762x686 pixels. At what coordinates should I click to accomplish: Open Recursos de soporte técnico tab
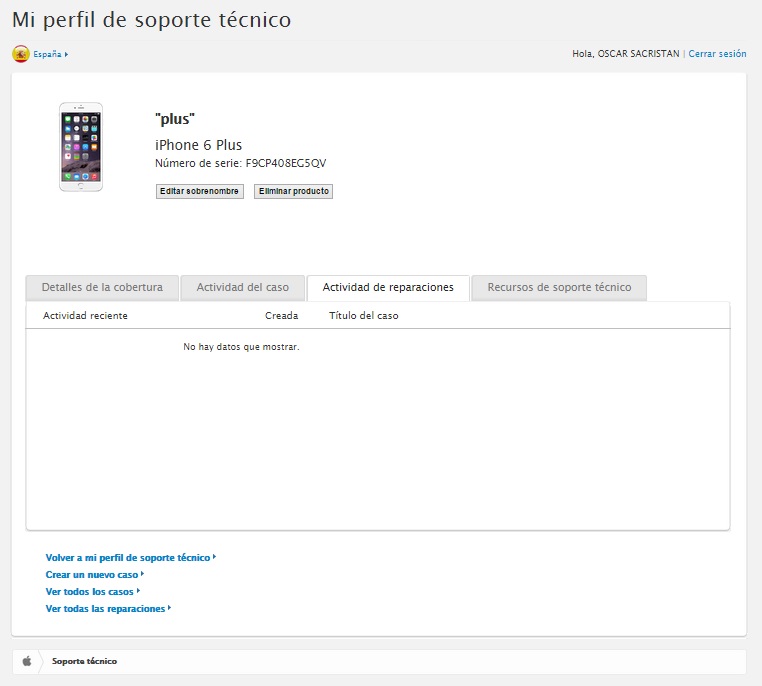559,288
